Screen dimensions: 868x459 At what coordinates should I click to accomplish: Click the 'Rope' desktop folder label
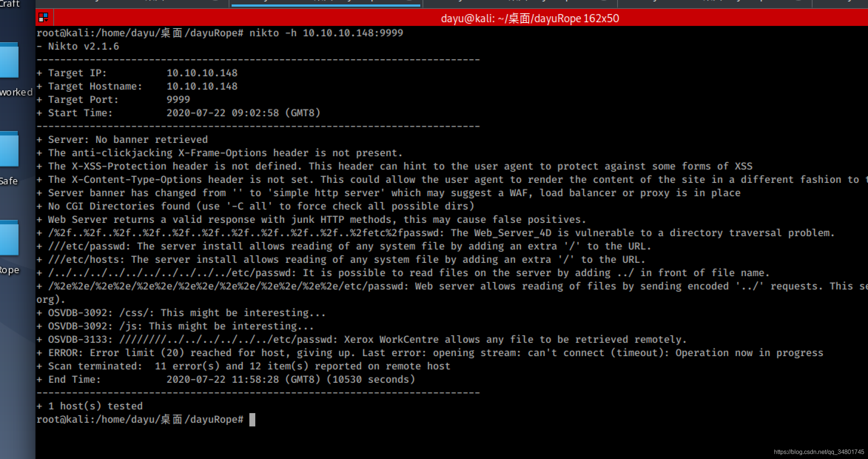coord(10,270)
